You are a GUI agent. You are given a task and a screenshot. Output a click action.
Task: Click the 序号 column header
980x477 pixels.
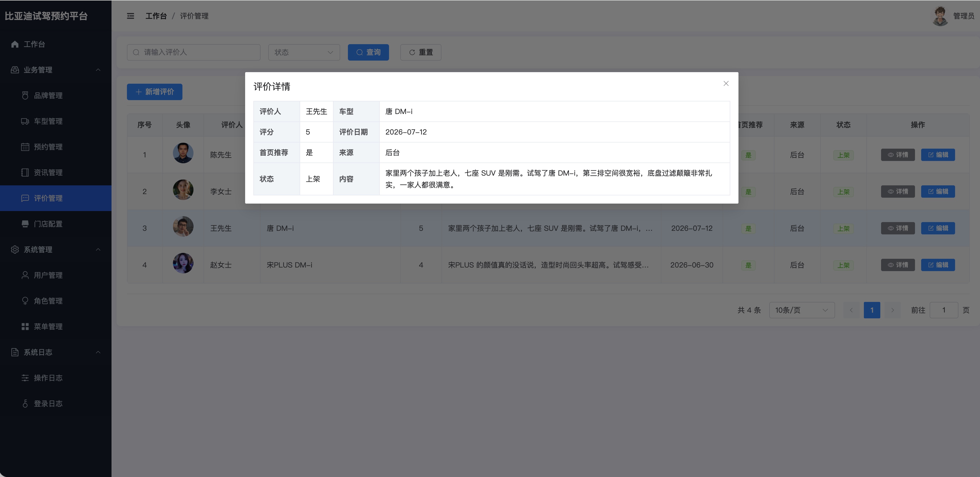pos(145,125)
